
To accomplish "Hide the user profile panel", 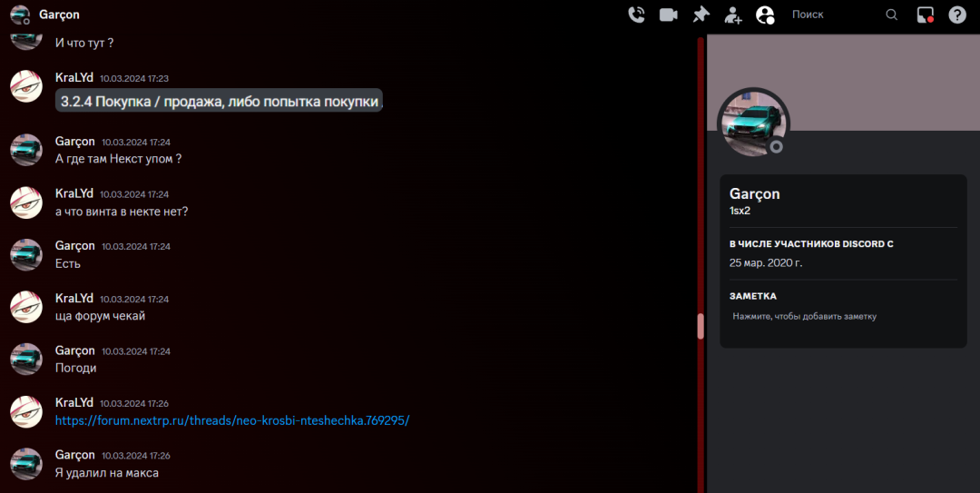I will (x=765, y=15).
